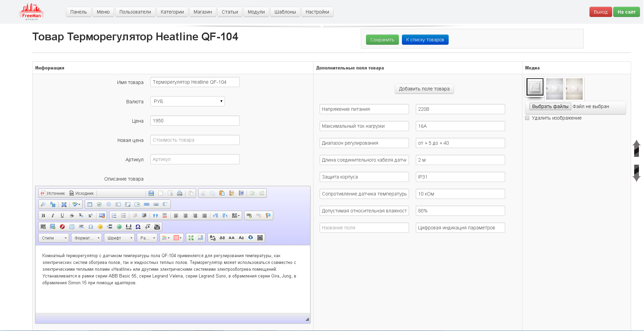Click the insert image icon in the editor
Screen dimensions: 644x331
(52, 227)
